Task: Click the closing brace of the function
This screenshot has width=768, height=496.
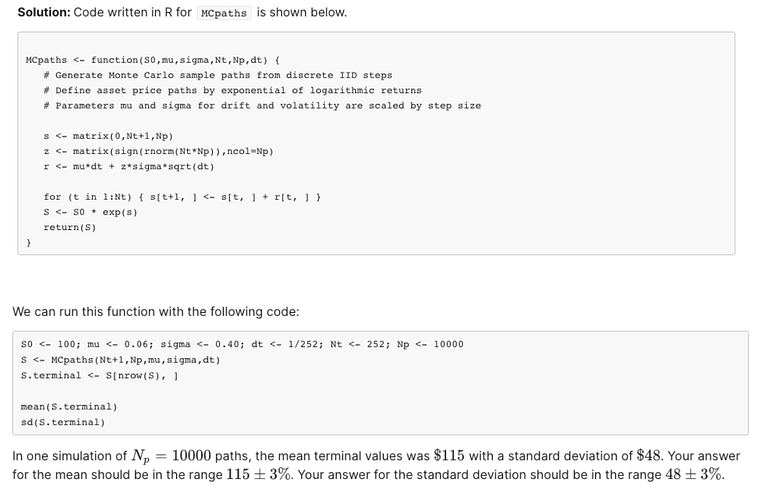Action: 29,242
